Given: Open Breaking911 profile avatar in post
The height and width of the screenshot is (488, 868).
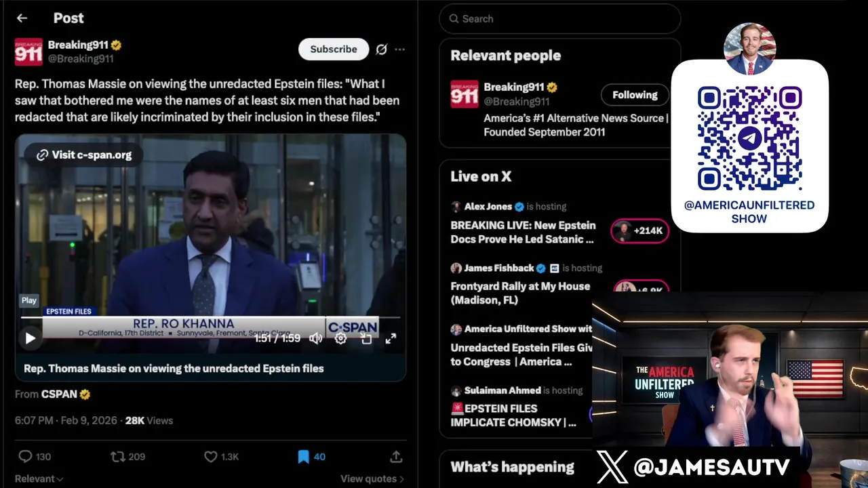Looking at the screenshot, I should pos(28,52).
